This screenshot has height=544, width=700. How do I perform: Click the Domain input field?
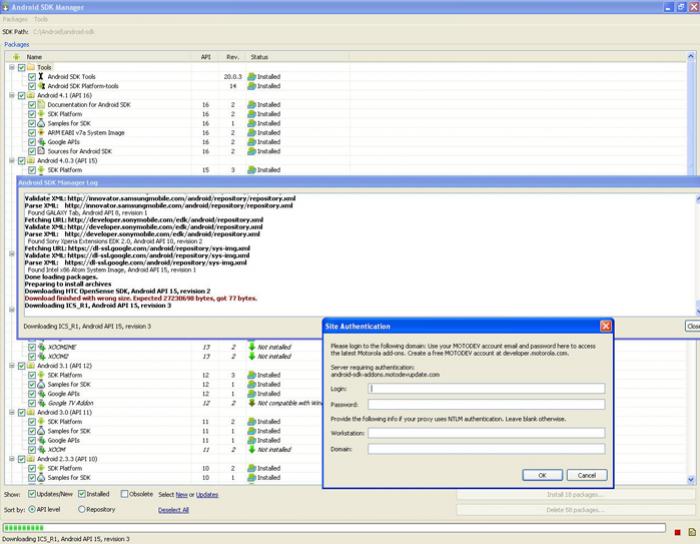[487, 449]
